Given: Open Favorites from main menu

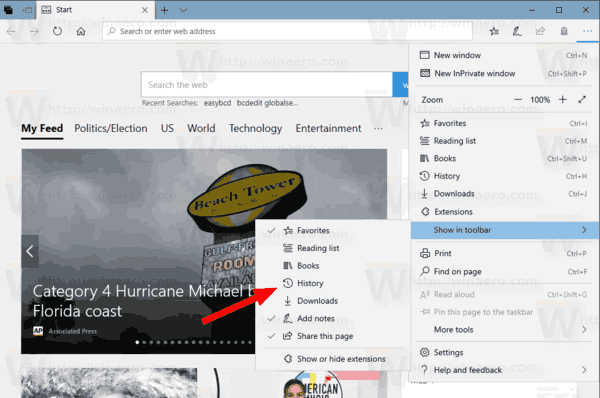Looking at the screenshot, I should [503, 123].
